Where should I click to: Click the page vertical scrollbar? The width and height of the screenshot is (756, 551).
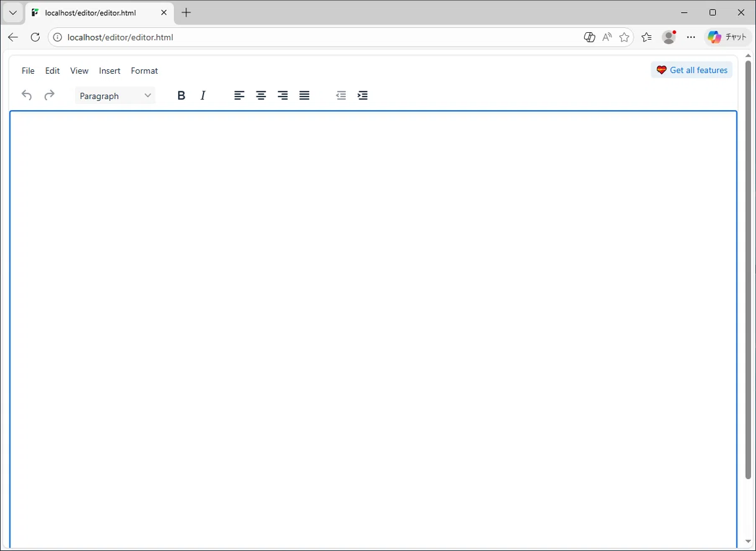(748, 270)
